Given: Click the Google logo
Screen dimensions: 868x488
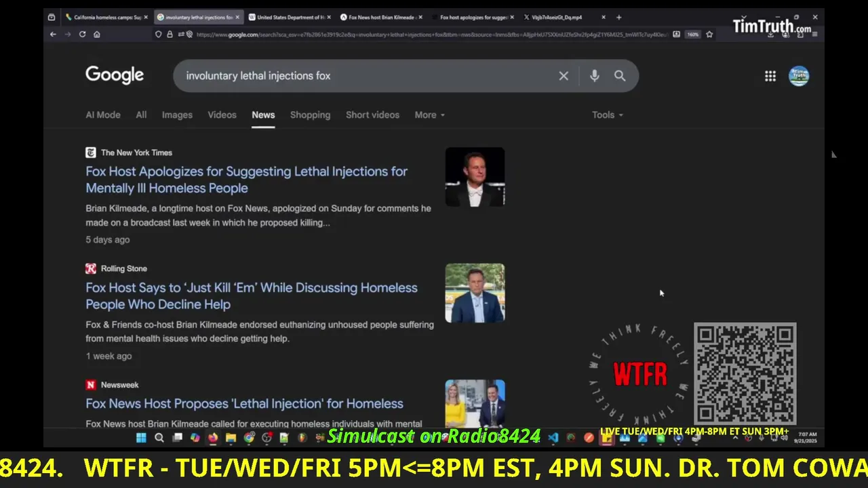Looking at the screenshot, I should click(115, 75).
